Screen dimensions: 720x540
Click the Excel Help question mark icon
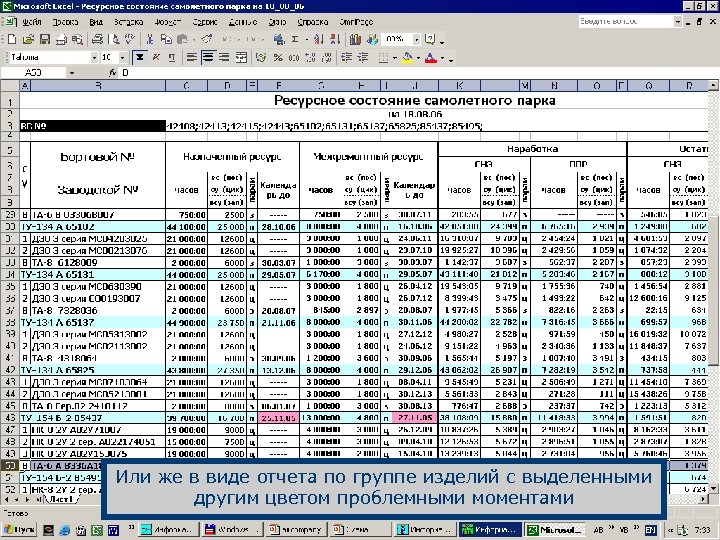430,39
